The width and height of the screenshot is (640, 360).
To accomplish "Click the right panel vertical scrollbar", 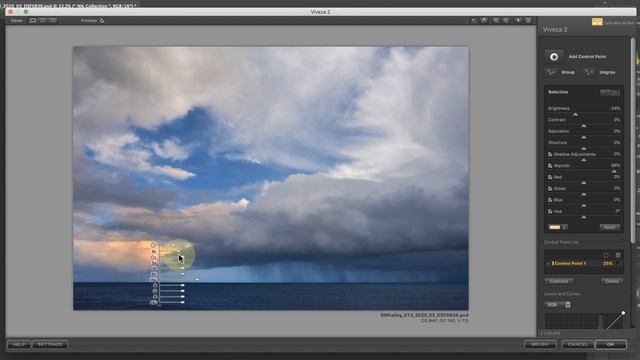I will click(633, 139).
